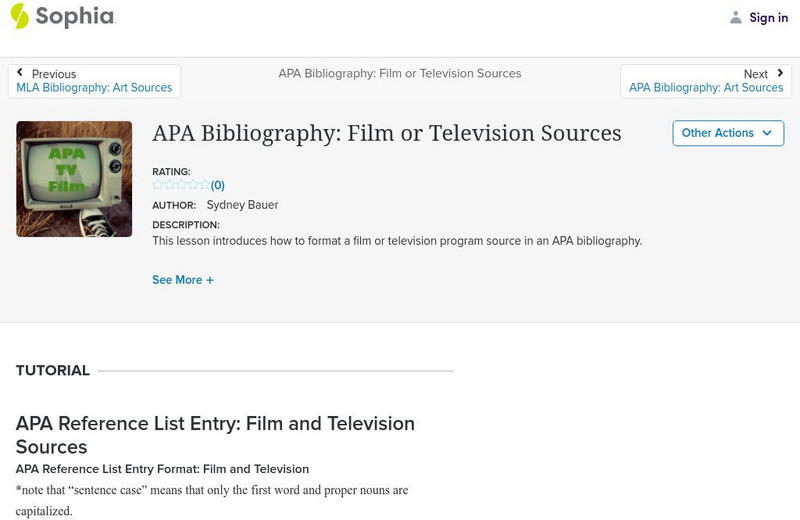
Task: Rate with the second star
Action: click(x=169, y=185)
